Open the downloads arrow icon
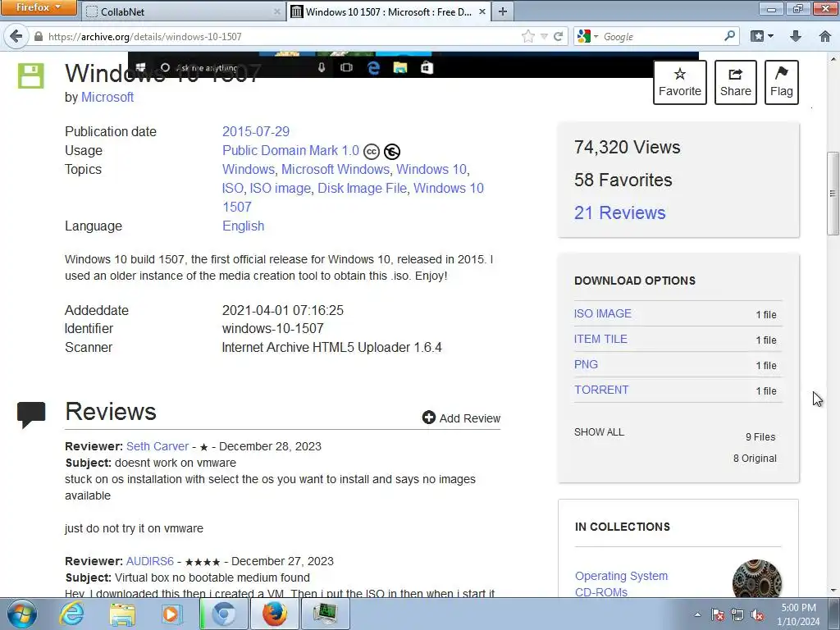The image size is (840, 630). [x=796, y=36]
